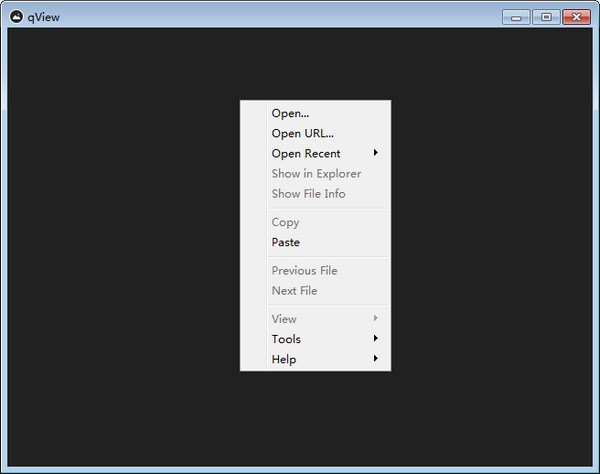Screen dimensions: 600x474
Task: Click the qView title bar text
Action: coord(46,16)
